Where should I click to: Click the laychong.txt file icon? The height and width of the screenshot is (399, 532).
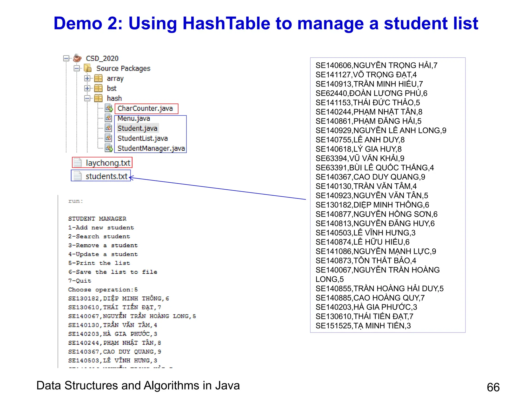[77, 163]
